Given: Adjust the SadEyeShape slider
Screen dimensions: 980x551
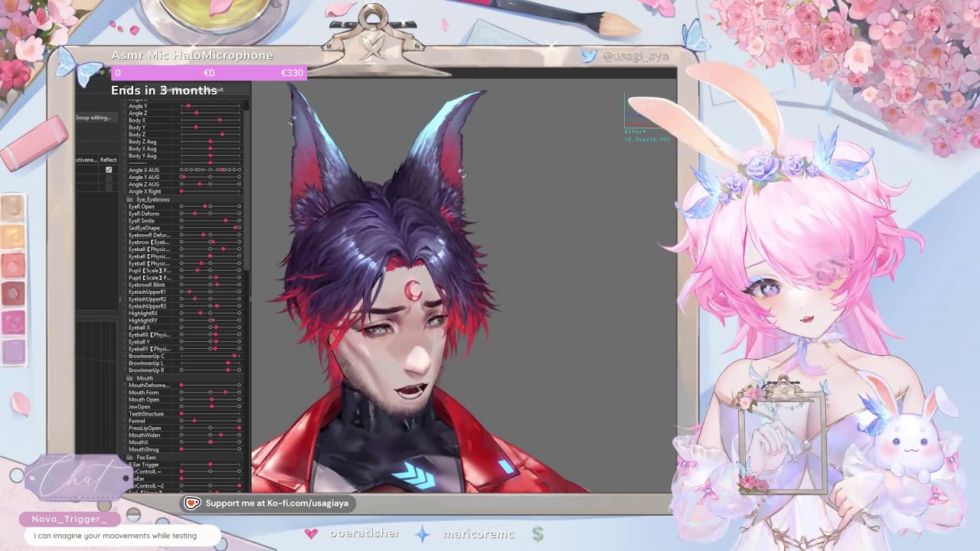Looking at the screenshot, I should (211, 228).
